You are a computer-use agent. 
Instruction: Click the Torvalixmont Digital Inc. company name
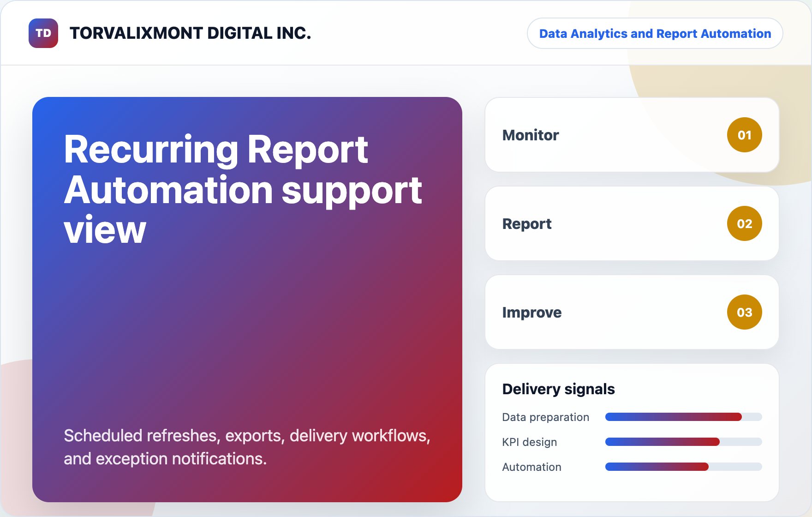[x=190, y=33]
